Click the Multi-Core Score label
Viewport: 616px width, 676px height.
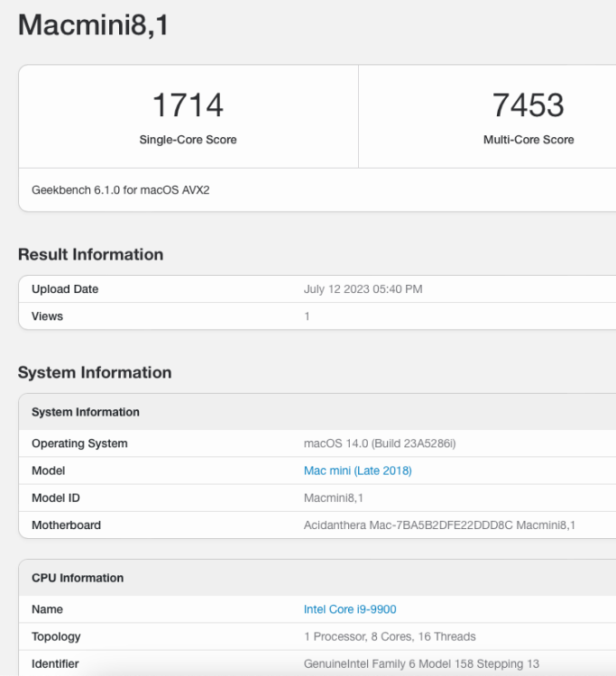pyautogui.click(x=529, y=140)
